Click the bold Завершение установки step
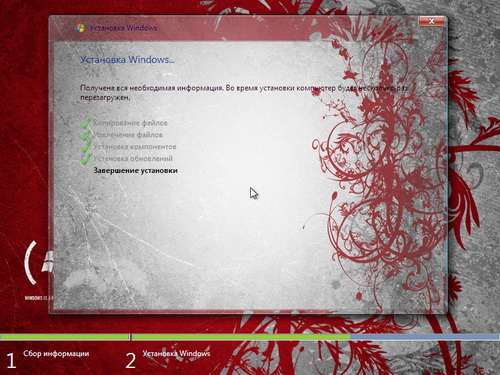500x375 pixels. tap(135, 170)
